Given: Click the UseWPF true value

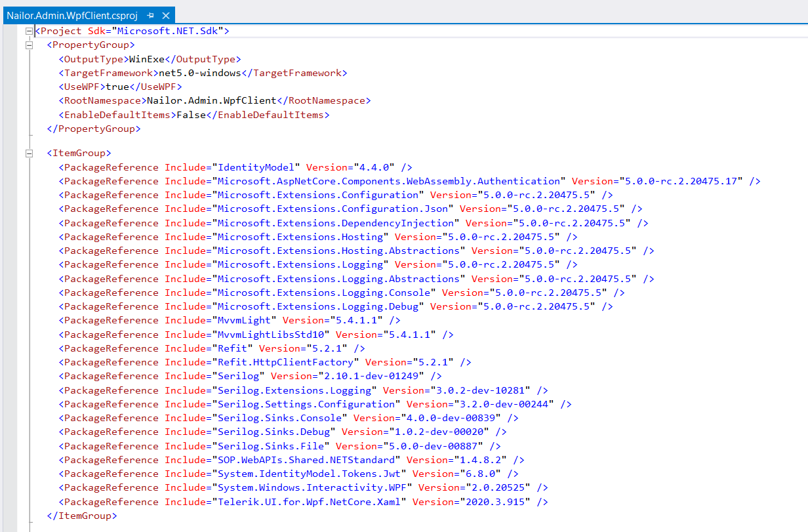Looking at the screenshot, I should [x=117, y=87].
